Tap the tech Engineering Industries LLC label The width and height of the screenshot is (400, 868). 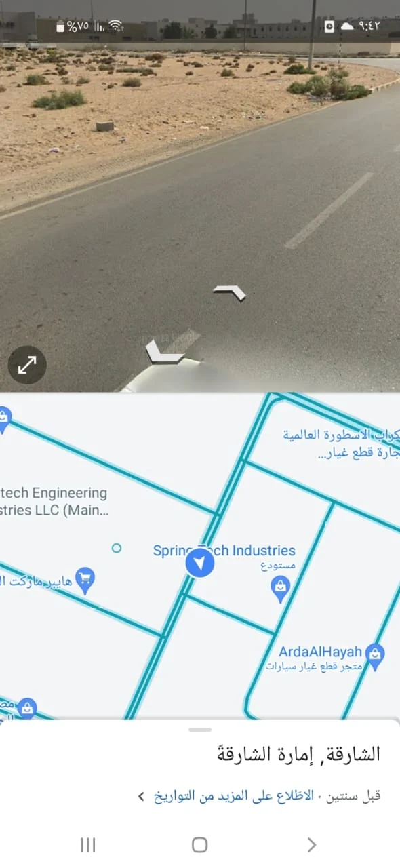coord(54,502)
